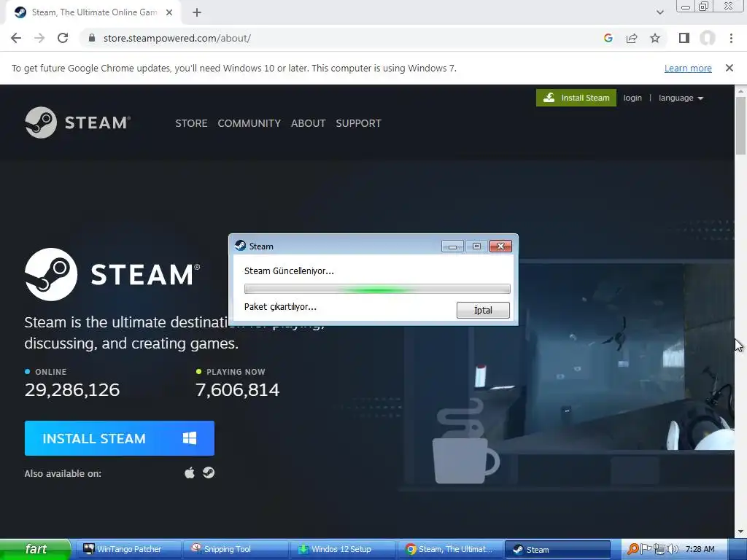The width and height of the screenshot is (747, 560).
Task: Click the Steam dialog title icon
Action: point(241,246)
